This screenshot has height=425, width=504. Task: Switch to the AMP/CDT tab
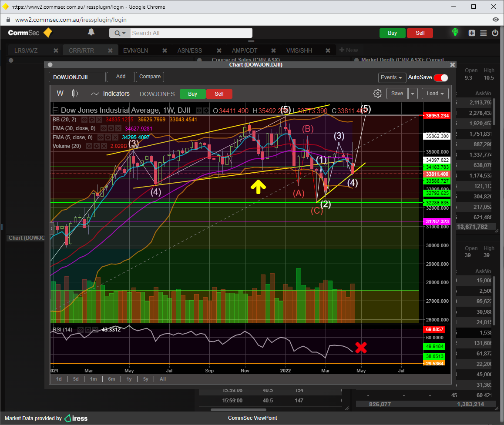coord(245,50)
